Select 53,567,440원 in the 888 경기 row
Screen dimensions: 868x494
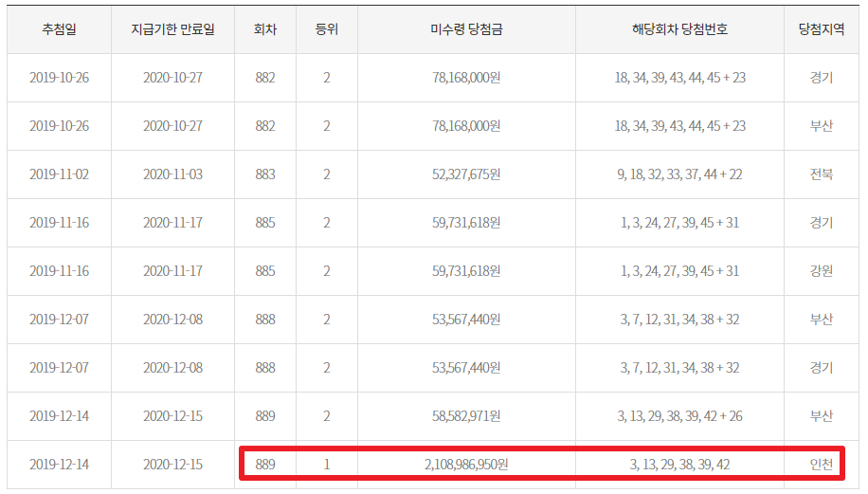tap(466, 368)
